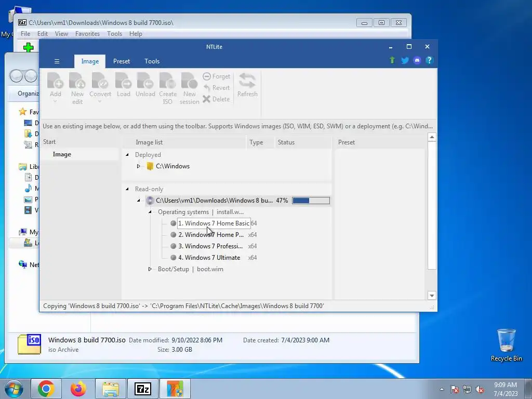Image resolution: width=532 pixels, height=399 pixels.
Task: Click the Delete button
Action: pyautogui.click(x=217, y=99)
